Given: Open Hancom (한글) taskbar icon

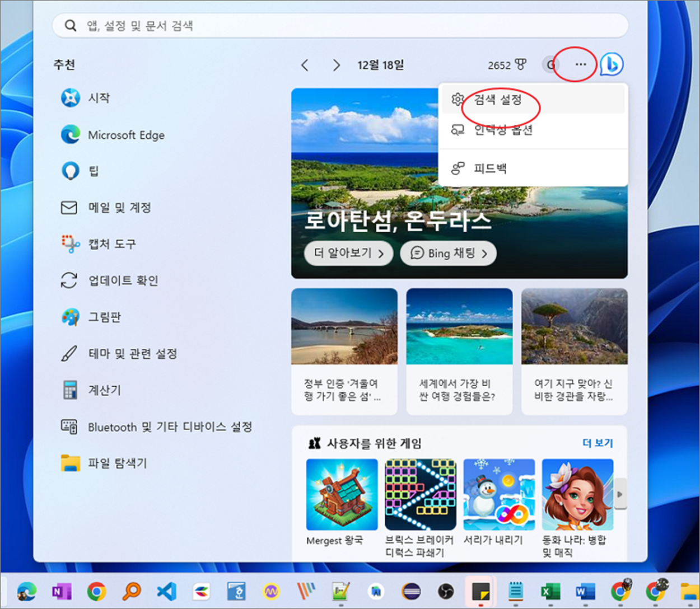Looking at the screenshot, I should click(x=236, y=591).
